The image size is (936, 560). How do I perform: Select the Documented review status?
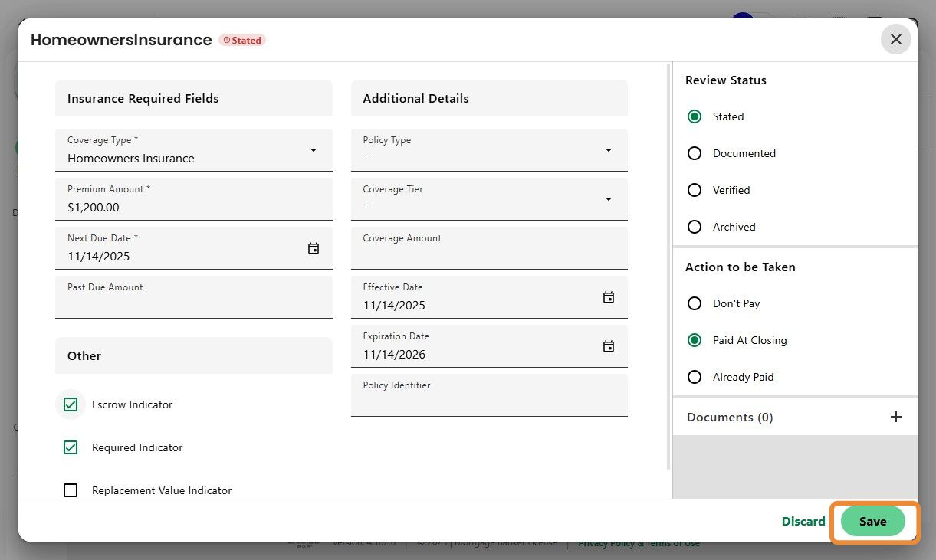tap(695, 153)
